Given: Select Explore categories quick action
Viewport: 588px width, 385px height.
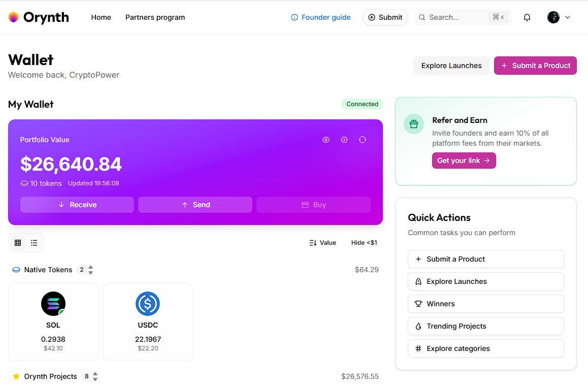Looking at the screenshot, I should coord(485,348).
